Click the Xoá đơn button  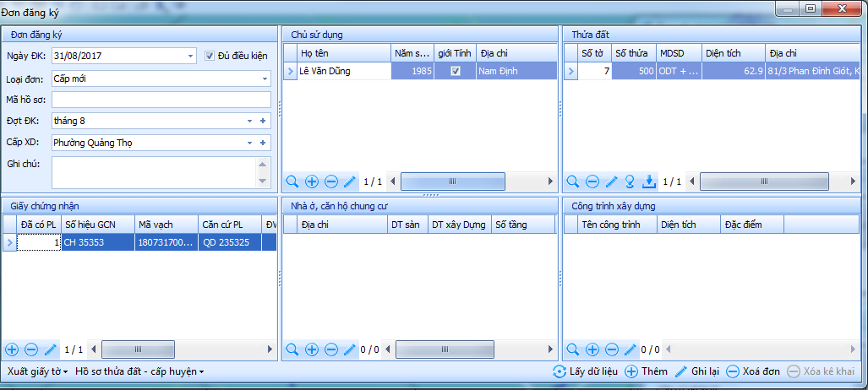(x=752, y=371)
